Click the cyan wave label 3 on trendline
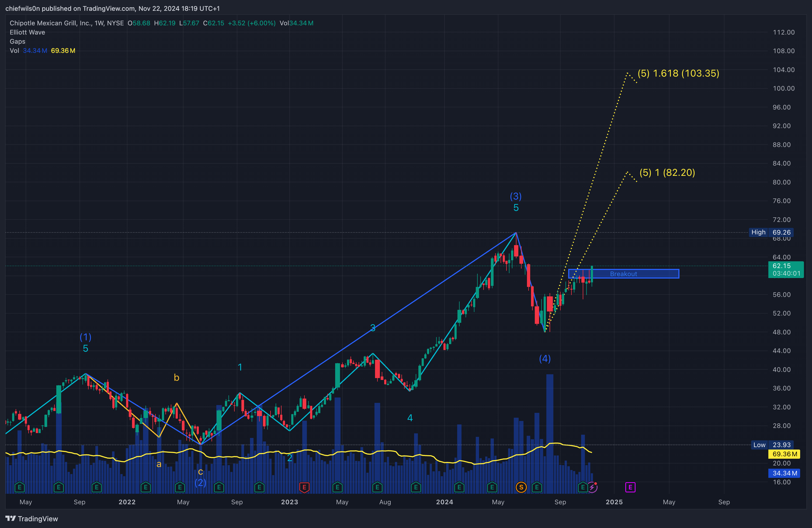The width and height of the screenshot is (812, 528). 373,328
